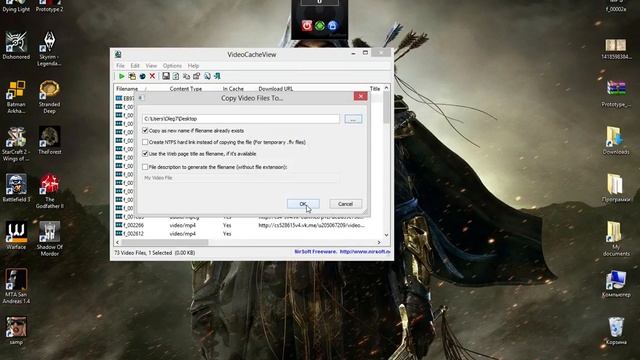This screenshot has height=360, width=640.
Task: Select the Warface desktop icon
Action: tap(16, 236)
